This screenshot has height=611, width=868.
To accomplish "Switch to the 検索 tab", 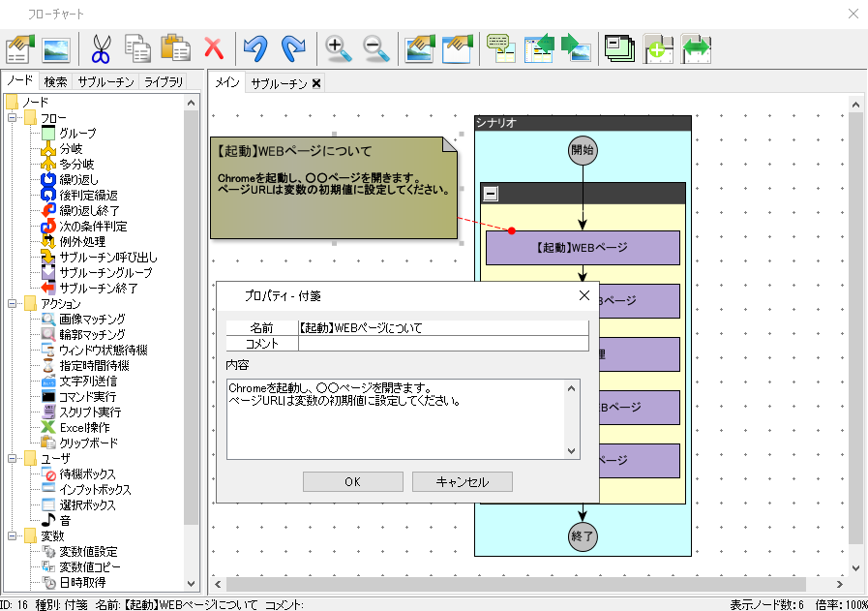I will click(55, 82).
